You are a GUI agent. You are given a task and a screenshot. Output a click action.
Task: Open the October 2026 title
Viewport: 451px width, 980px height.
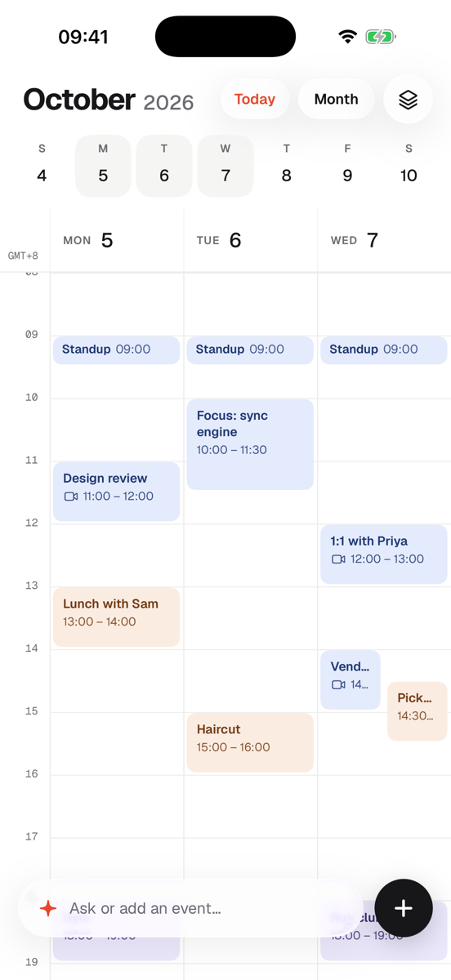[x=109, y=100]
